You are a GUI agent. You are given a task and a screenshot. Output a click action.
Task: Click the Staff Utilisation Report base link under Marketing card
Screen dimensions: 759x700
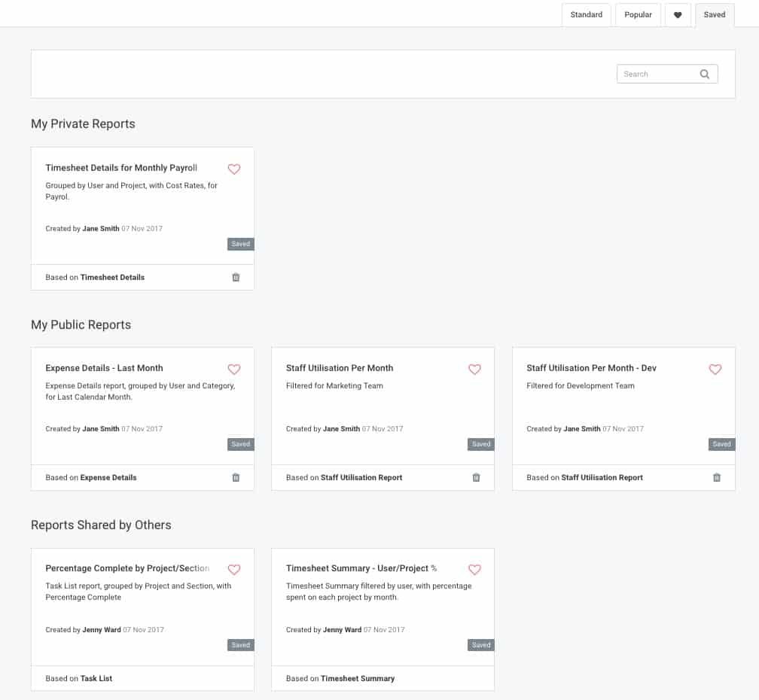coord(361,477)
